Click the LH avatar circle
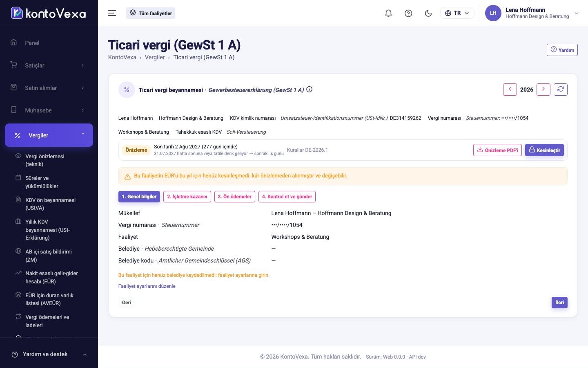 [x=493, y=13]
